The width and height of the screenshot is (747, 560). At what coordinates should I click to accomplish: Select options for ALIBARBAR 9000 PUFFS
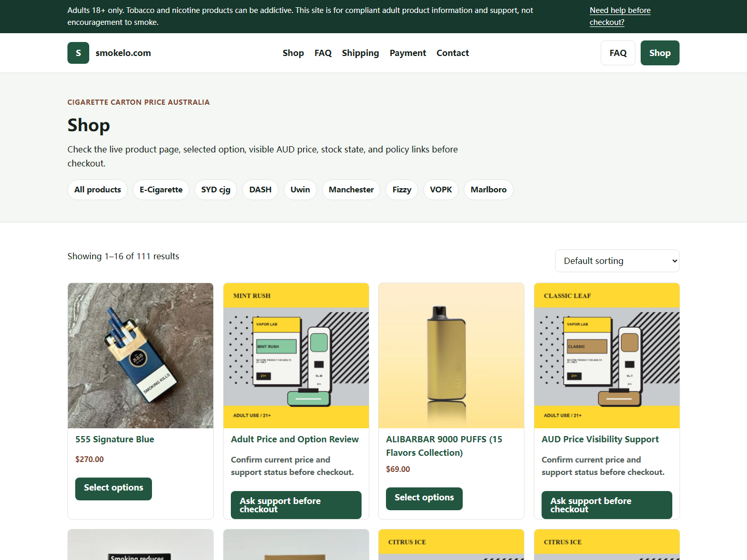(424, 499)
